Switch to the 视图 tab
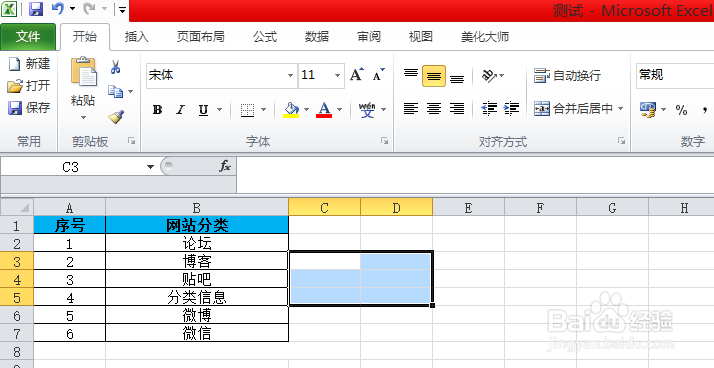 coord(420,36)
